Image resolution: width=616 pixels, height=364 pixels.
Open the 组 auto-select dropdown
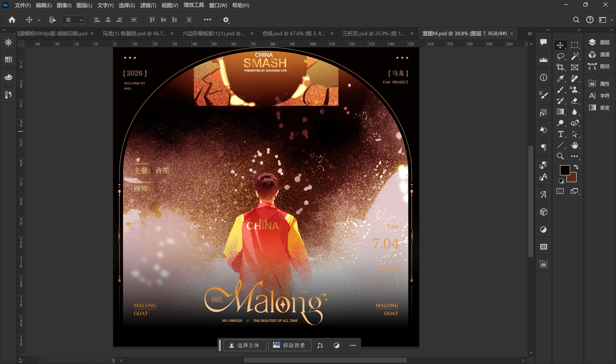73,20
